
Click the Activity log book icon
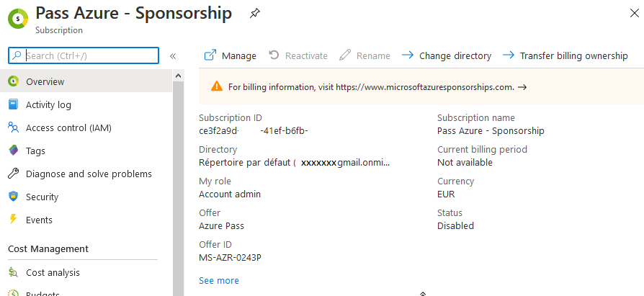point(13,104)
